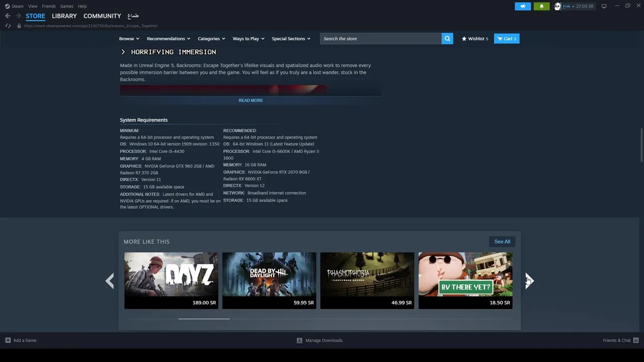The height and width of the screenshot is (362, 644).
Task: Open Wishlist with star icon
Action: (474, 39)
